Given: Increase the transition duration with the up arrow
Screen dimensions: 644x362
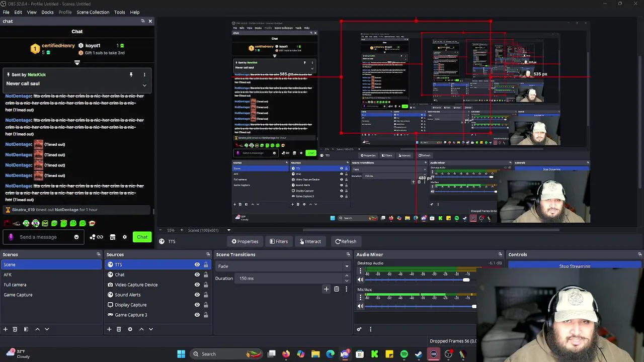Looking at the screenshot, I should [x=346, y=276].
